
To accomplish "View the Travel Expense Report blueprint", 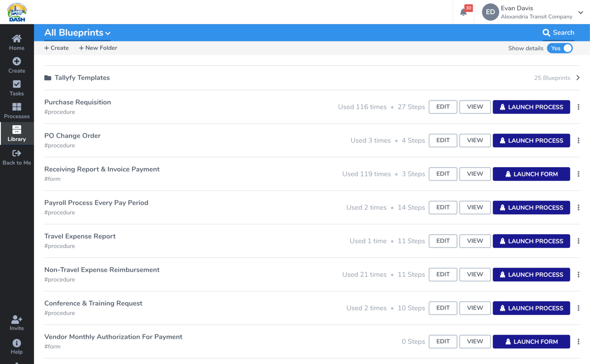I will [x=475, y=241].
